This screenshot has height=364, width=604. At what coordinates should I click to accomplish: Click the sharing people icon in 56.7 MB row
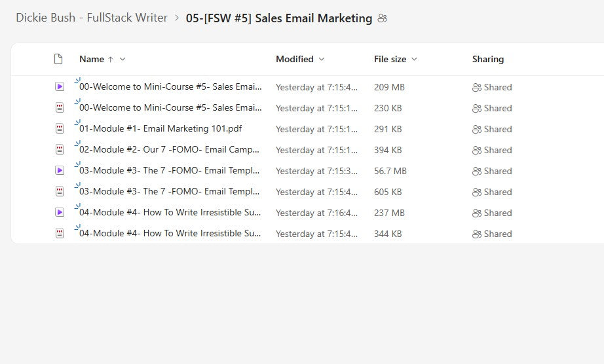click(x=476, y=172)
